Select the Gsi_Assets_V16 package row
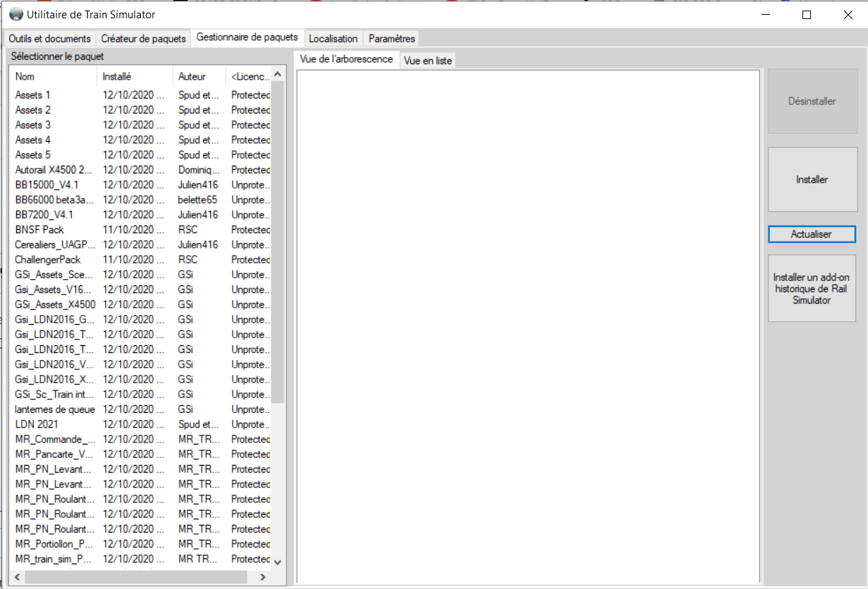868x589 pixels. (x=140, y=290)
